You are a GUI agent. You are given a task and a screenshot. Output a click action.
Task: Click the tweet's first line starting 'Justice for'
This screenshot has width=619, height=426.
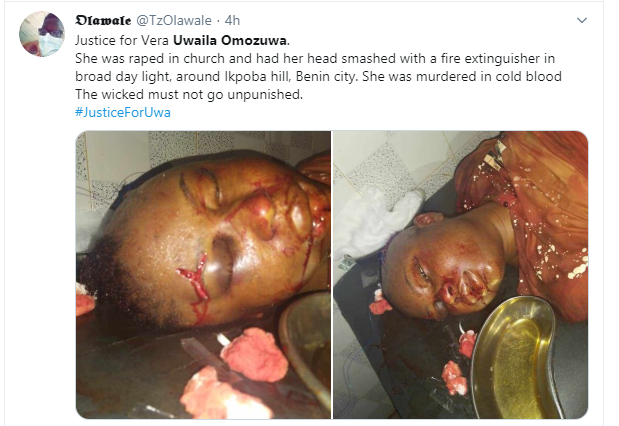pyautogui.click(x=182, y=41)
